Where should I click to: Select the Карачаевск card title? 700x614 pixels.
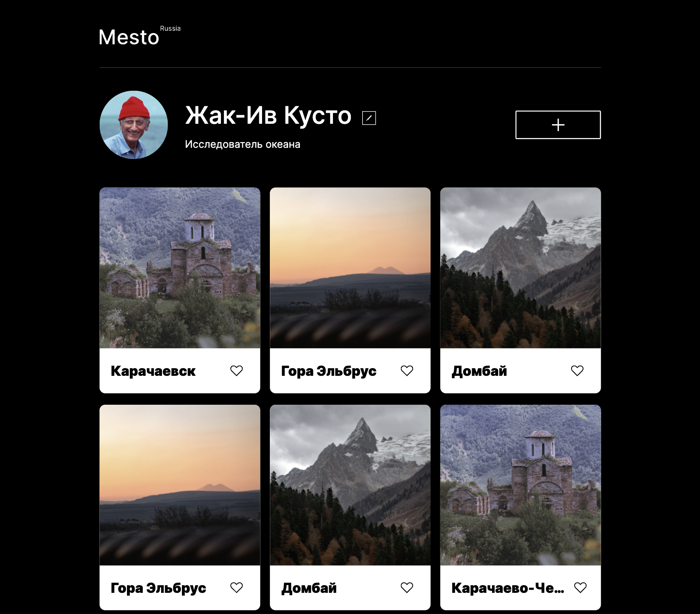(x=153, y=371)
